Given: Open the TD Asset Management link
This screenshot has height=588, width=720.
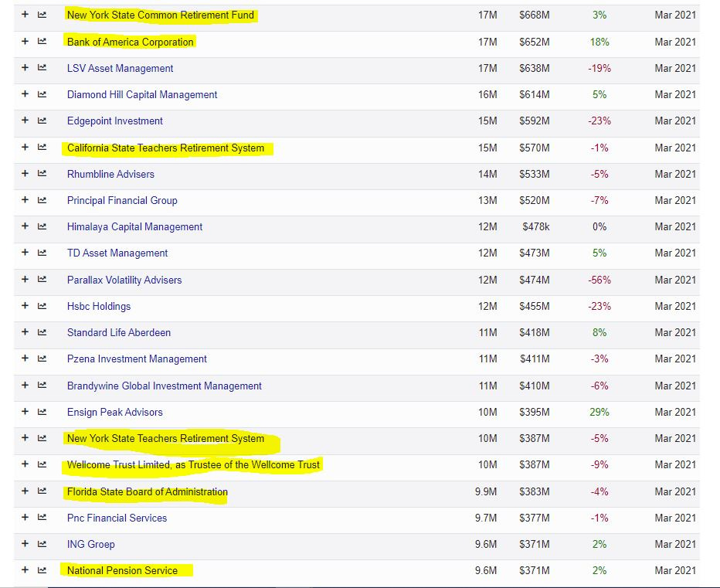Looking at the screenshot, I should 117,253.
